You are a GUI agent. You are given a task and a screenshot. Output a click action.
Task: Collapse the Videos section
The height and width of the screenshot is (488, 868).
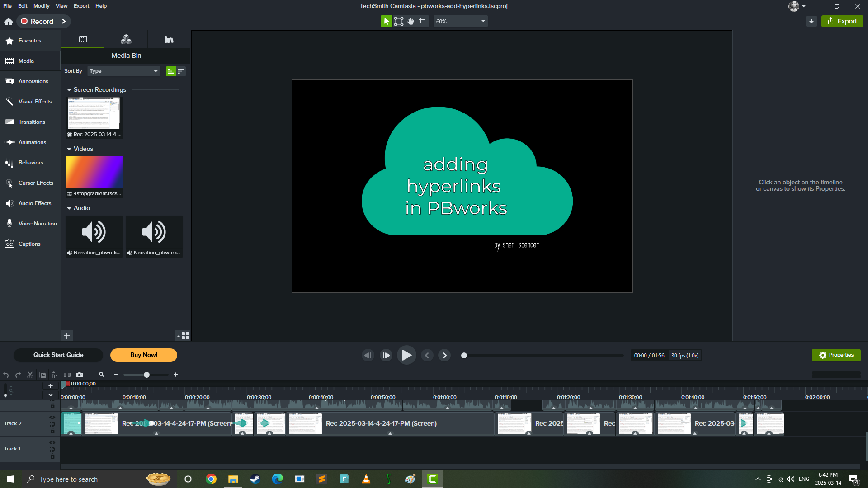tap(69, 149)
